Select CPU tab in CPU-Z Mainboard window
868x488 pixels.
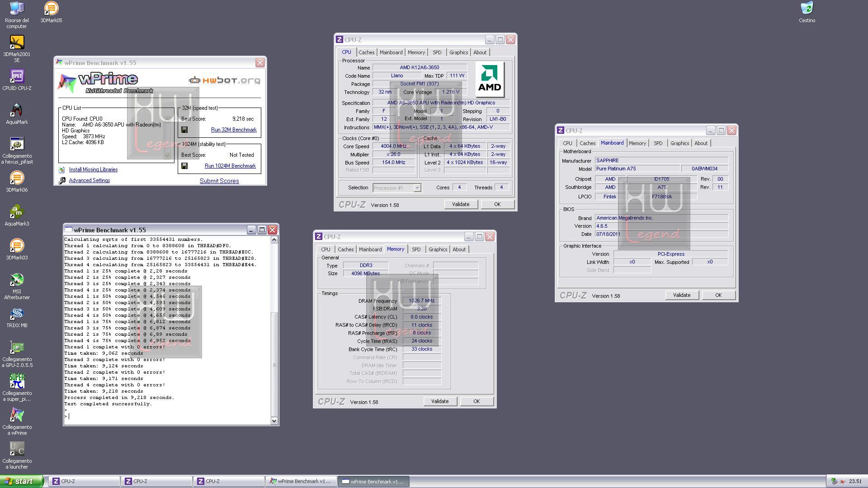pos(567,143)
